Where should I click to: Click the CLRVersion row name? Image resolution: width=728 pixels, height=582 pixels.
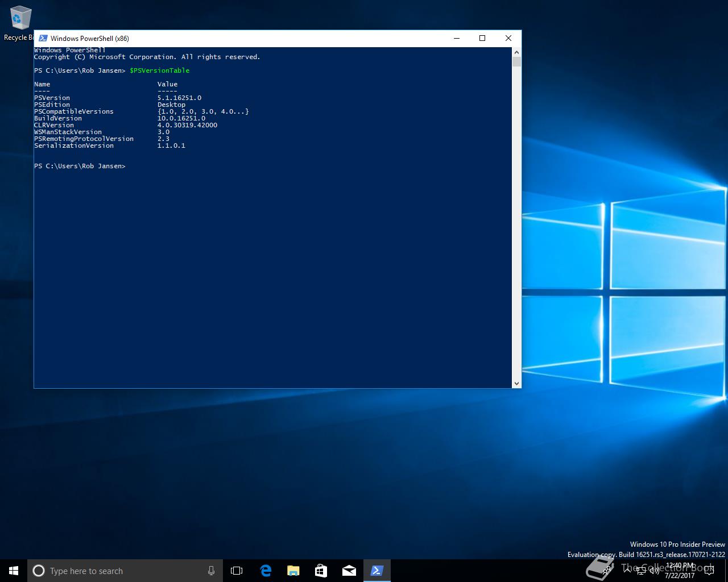click(x=54, y=125)
